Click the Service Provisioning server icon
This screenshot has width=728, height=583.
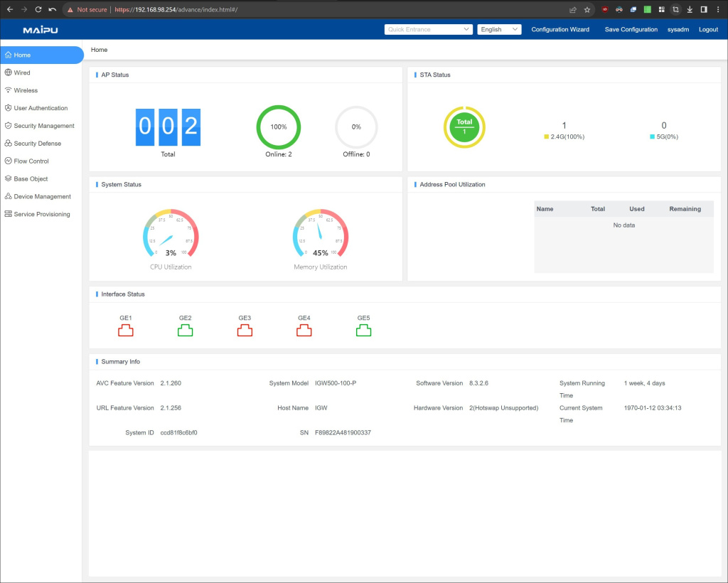point(8,214)
